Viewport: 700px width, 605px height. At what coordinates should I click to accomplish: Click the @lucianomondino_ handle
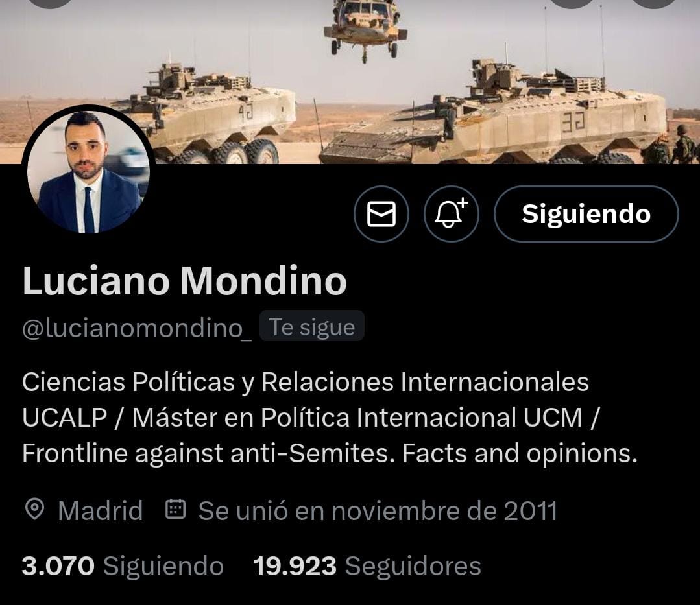(x=137, y=328)
